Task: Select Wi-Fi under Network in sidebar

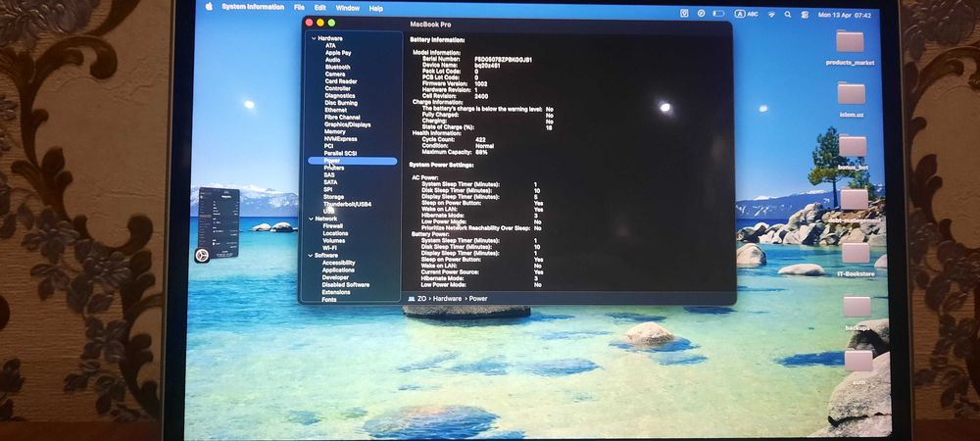Action: coord(330,248)
